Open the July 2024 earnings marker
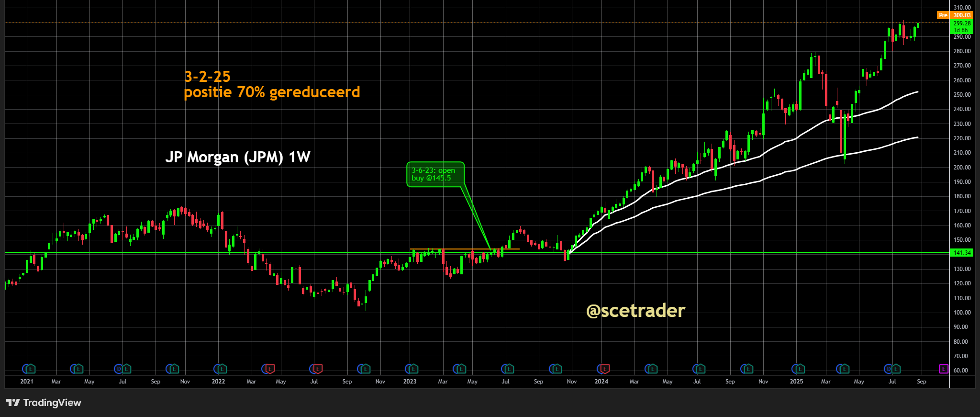The image size is (980, 417). pos(701,369)
